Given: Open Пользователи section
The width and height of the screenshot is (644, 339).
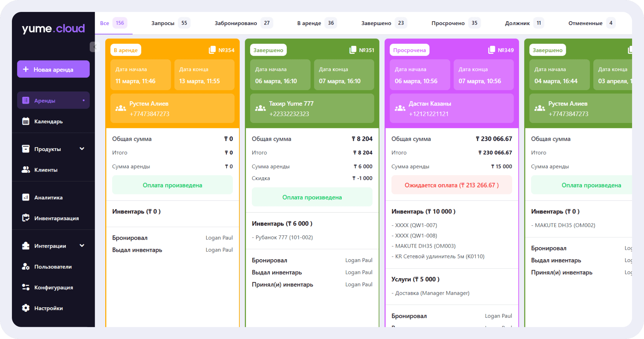Looking at the screenshot, I should tap(53, 266).
